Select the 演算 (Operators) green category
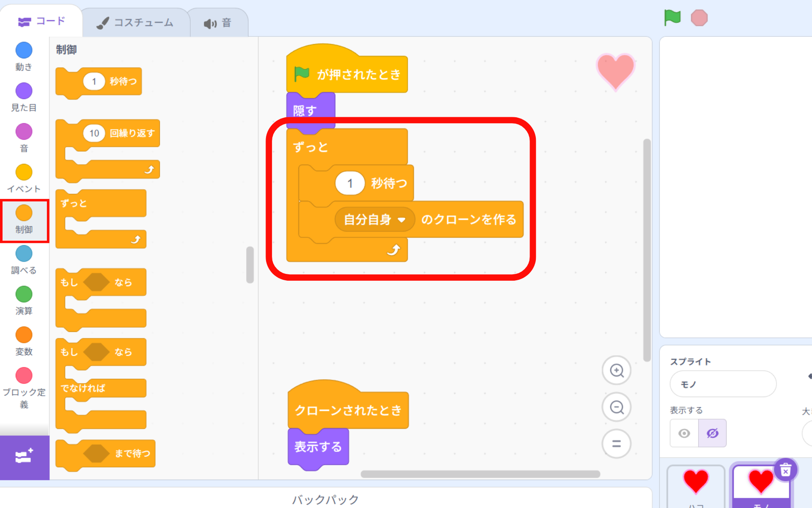This screenshot has width=812, height=508. point(24,295)
